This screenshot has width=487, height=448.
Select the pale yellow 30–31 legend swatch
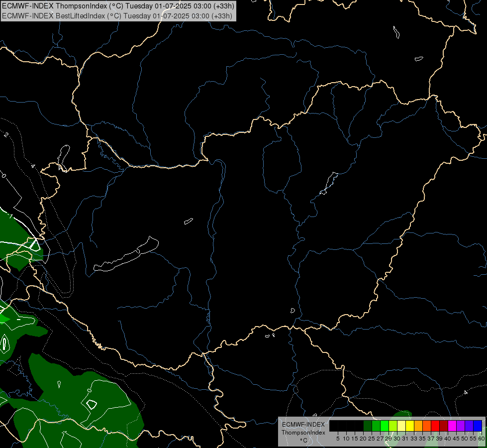401,426
